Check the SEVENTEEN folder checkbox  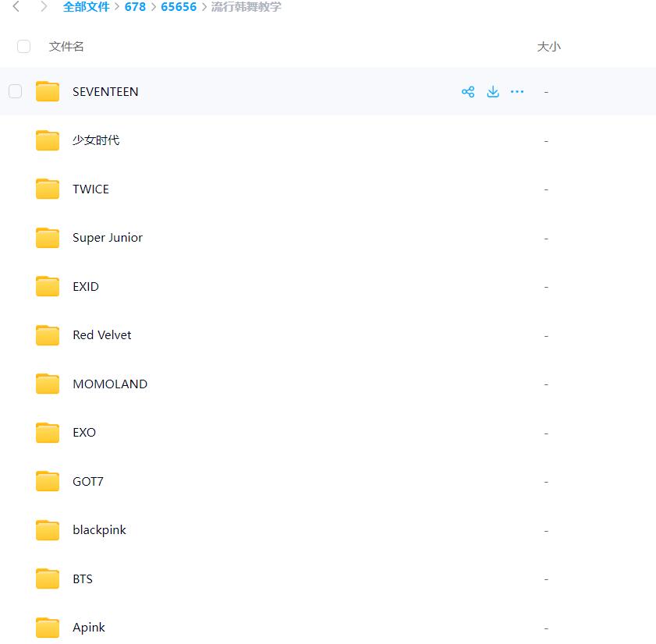point(16,92)
